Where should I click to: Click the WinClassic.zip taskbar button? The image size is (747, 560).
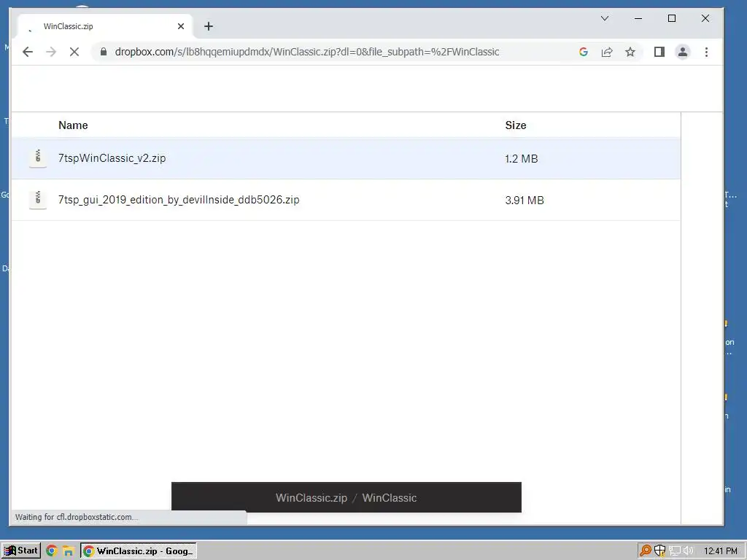tap(138, 551)
